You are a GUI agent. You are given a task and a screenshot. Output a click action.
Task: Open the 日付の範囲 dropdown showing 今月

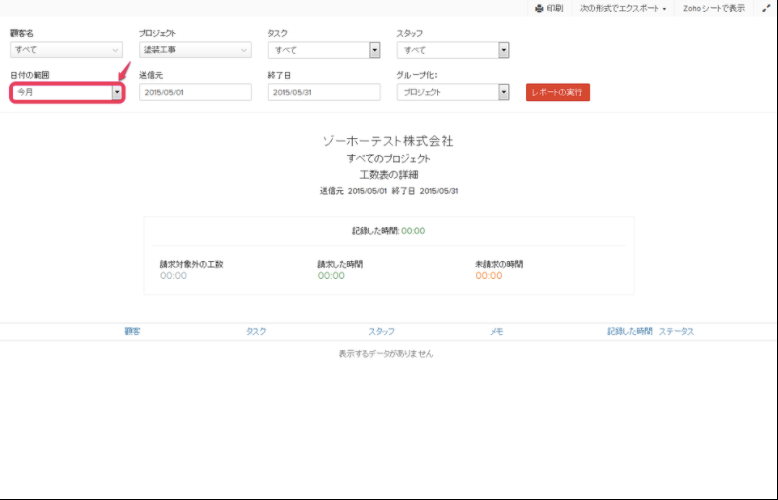[66, 92]
